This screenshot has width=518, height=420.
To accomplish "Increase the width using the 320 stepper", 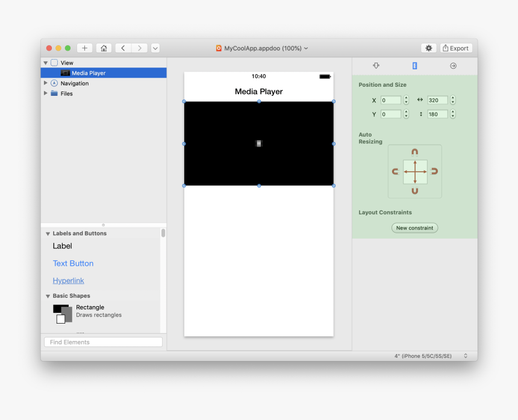I will tap(452, 98).
